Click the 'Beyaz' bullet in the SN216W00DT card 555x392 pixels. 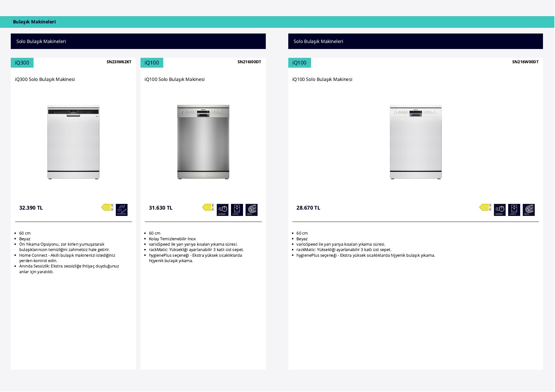[302, 239]
